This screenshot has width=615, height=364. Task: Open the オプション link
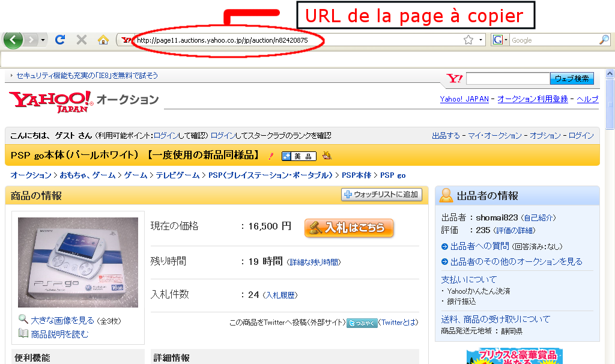click(x=545, y=135)
